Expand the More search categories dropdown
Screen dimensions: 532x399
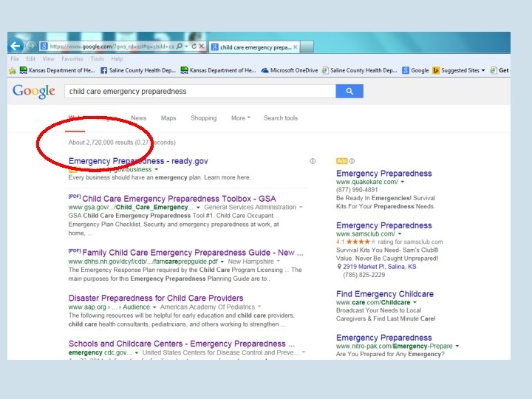[241, 117]
